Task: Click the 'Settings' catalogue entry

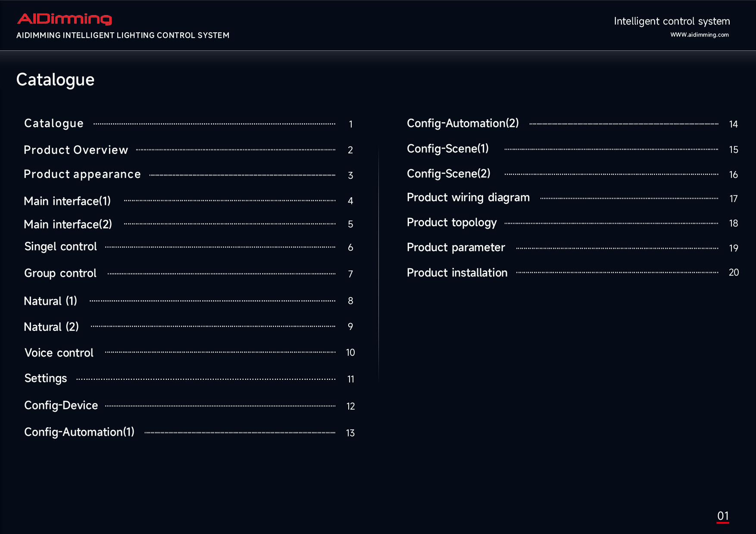Action: [x=46, y=379]
